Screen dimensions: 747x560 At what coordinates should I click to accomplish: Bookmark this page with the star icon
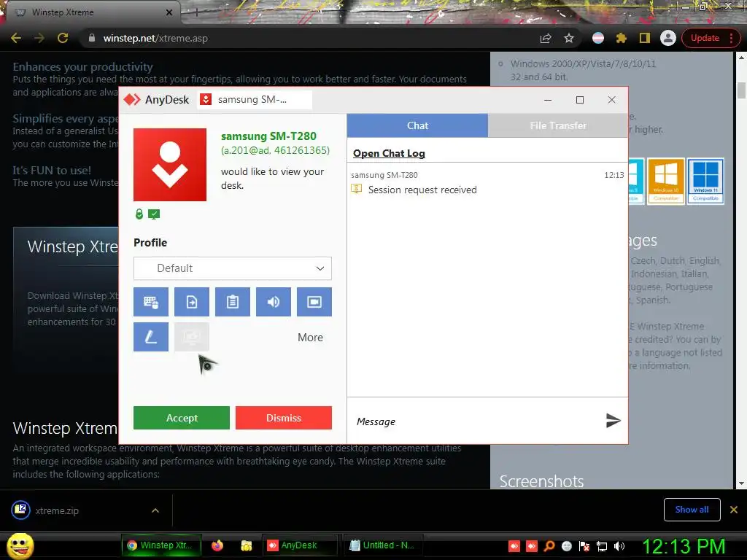569,38
